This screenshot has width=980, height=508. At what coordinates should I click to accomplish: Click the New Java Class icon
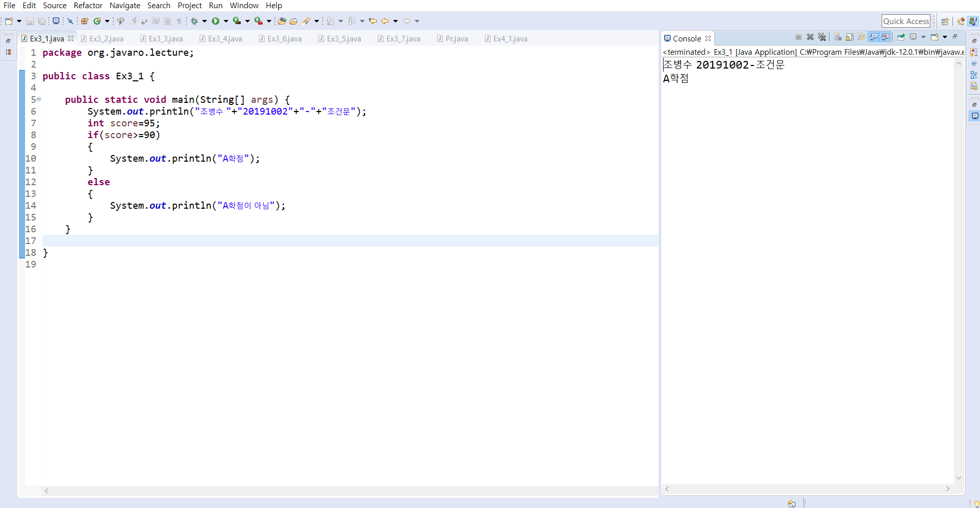tap(97, 21)
